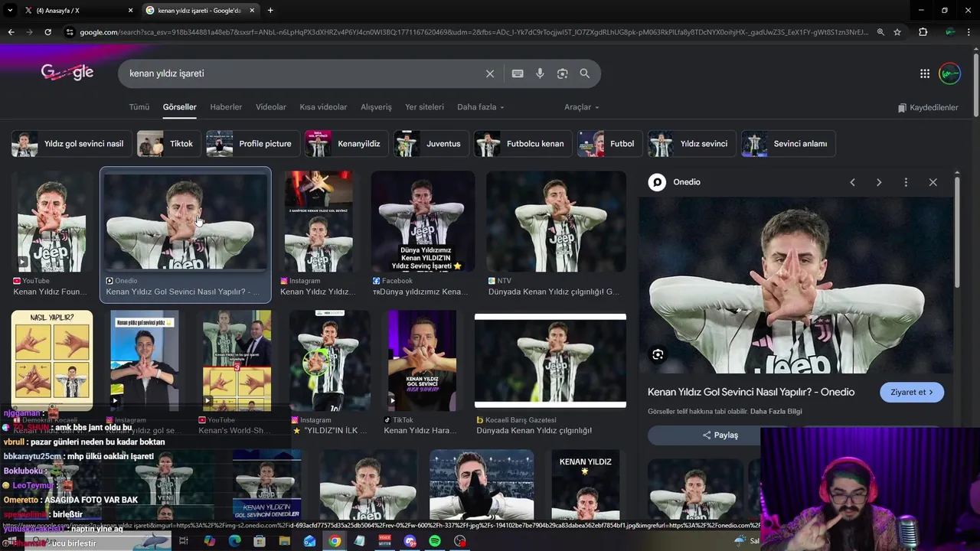View site information icon in address bar
This screenshot has width=980, height=551.
pyautogui.click(x=70, y=32)
